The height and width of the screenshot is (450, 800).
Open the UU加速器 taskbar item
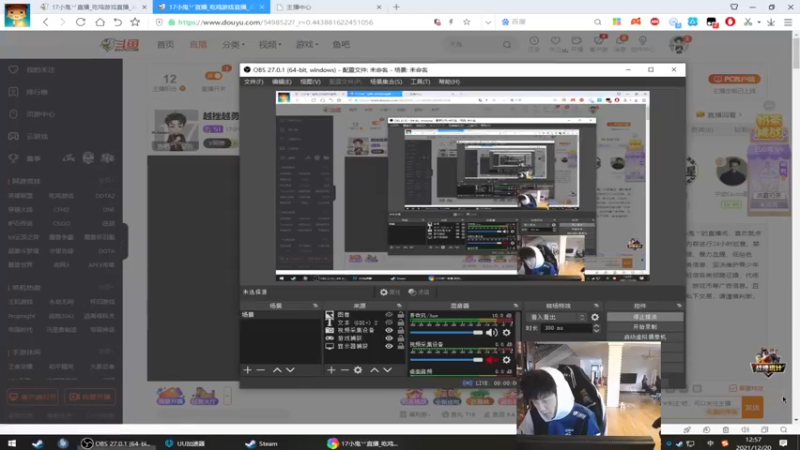pos(185,443)
